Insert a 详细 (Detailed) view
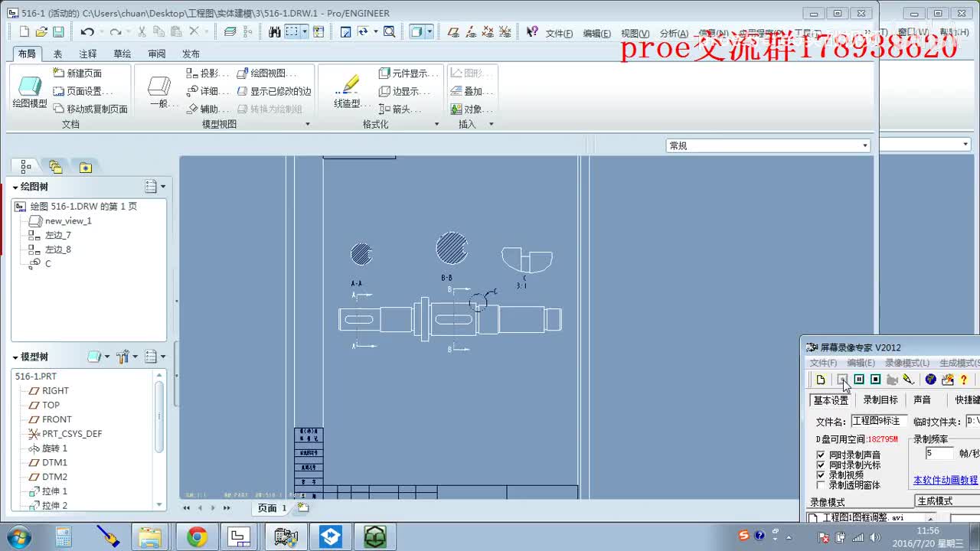This screenshot has height=551, width=980. (x=207, y=91)
